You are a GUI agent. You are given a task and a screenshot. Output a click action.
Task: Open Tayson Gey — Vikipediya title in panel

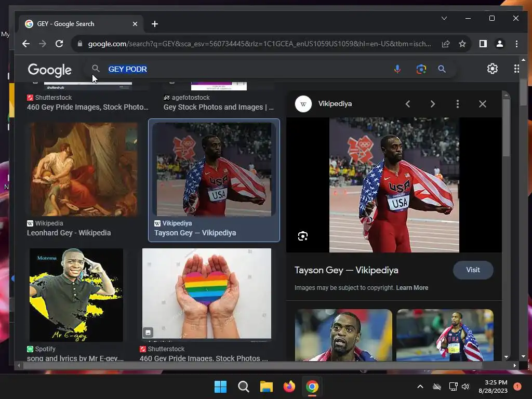coord(347,270)
